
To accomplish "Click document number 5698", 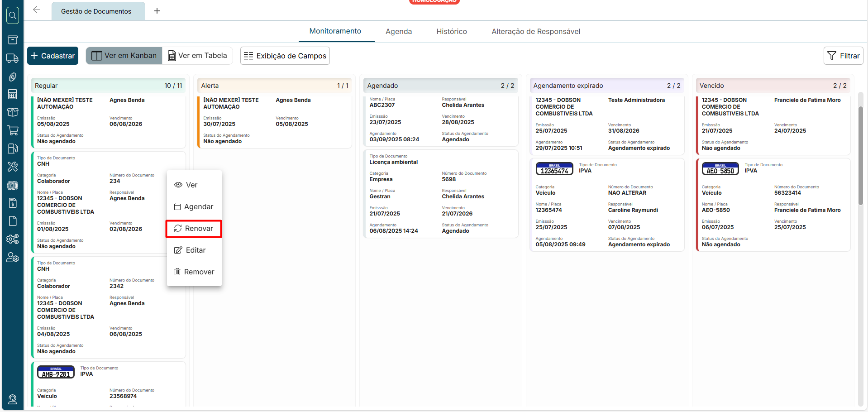I will click(x=449, y=179).
